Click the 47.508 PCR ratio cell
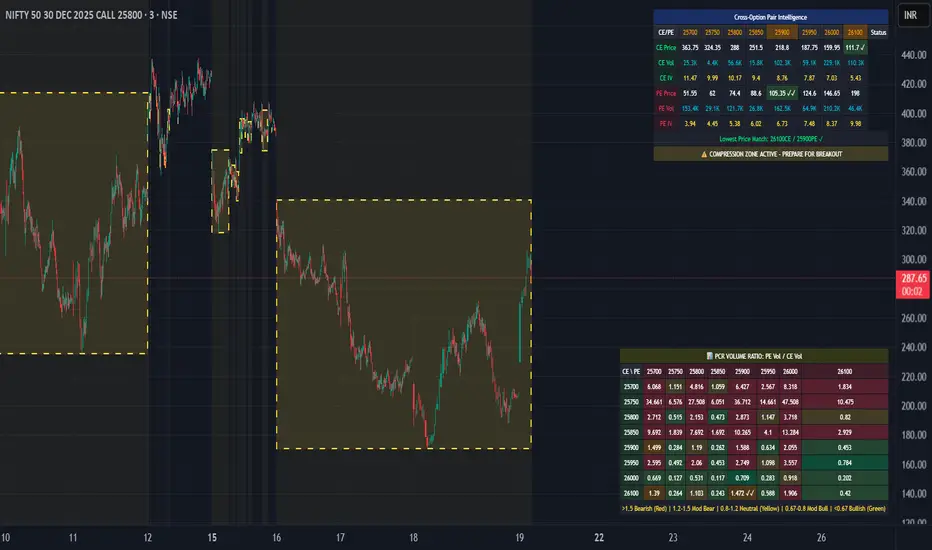 [x=790, y=402]
